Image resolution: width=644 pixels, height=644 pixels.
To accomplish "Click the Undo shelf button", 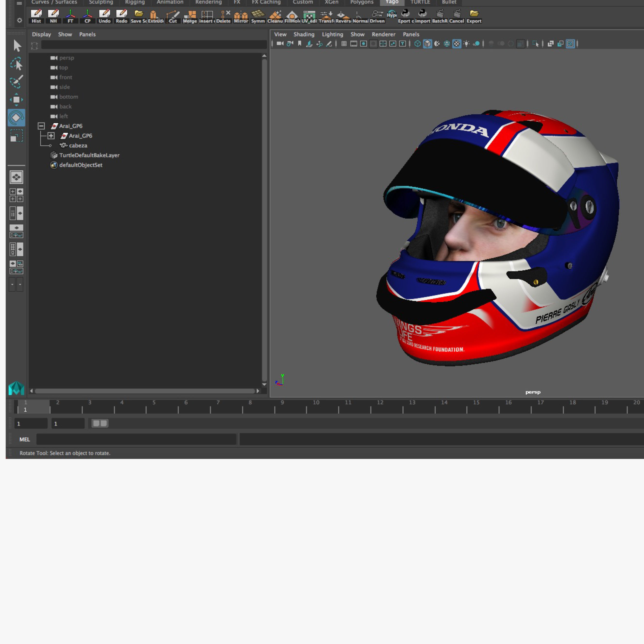I will click(x=104, y=16).
